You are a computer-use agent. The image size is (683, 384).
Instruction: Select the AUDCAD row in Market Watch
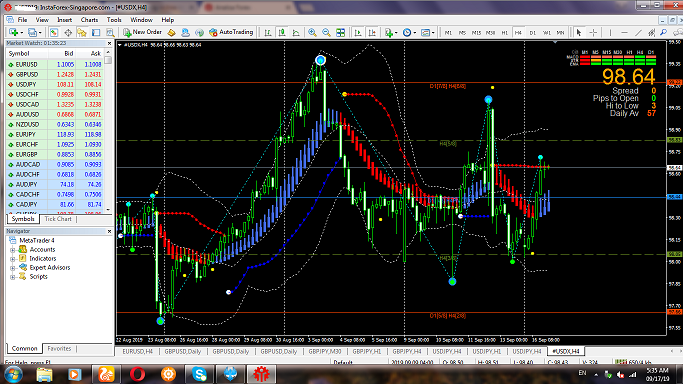point(54,165)
